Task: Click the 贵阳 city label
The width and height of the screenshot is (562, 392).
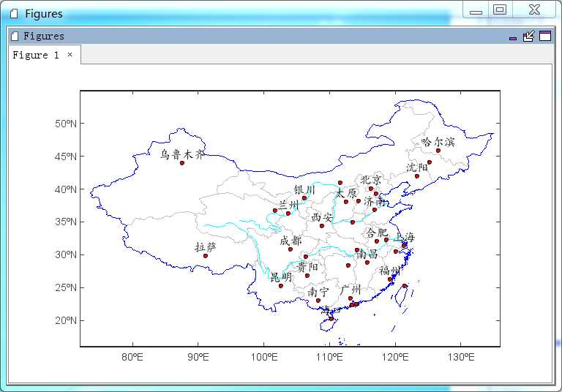Action: point(307,267)
